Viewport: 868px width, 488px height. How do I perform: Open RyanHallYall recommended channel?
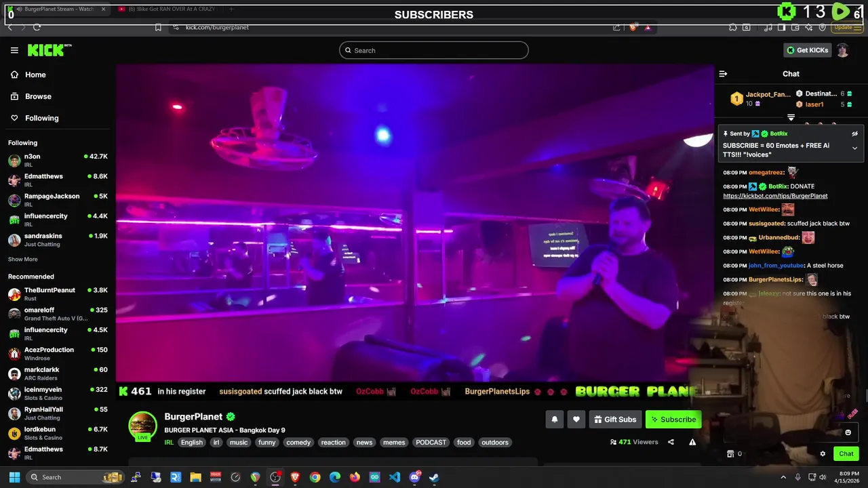point(58,413)
